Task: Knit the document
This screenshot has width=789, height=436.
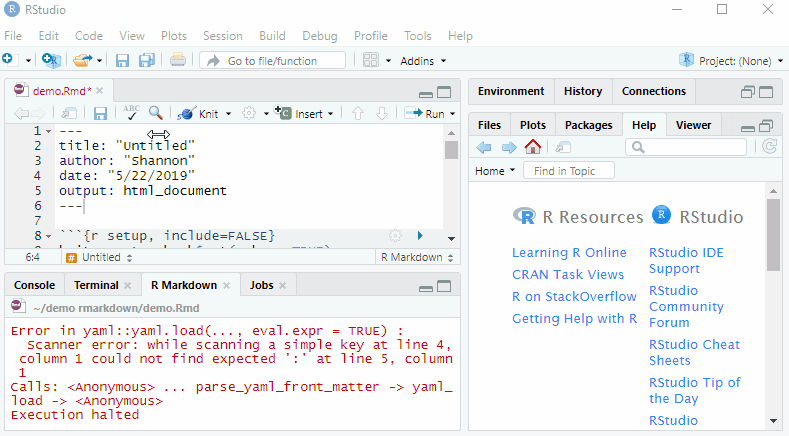Action: 198,114
